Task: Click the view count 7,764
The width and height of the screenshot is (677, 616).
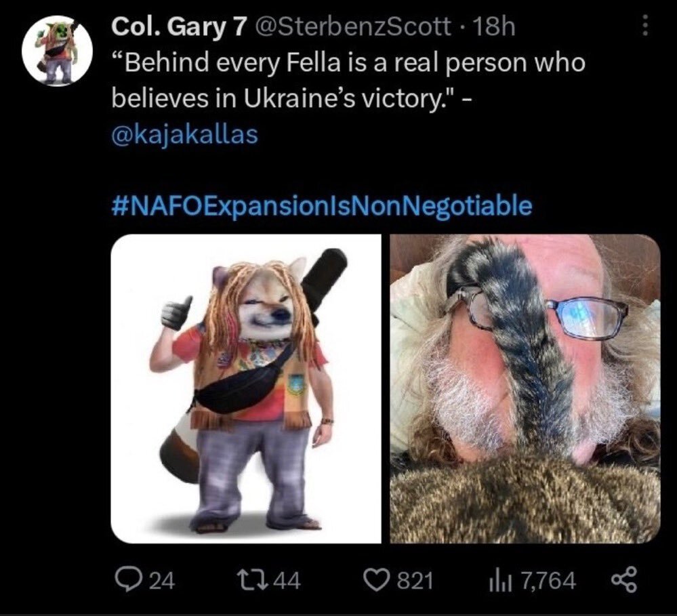Action: point(549,581)
